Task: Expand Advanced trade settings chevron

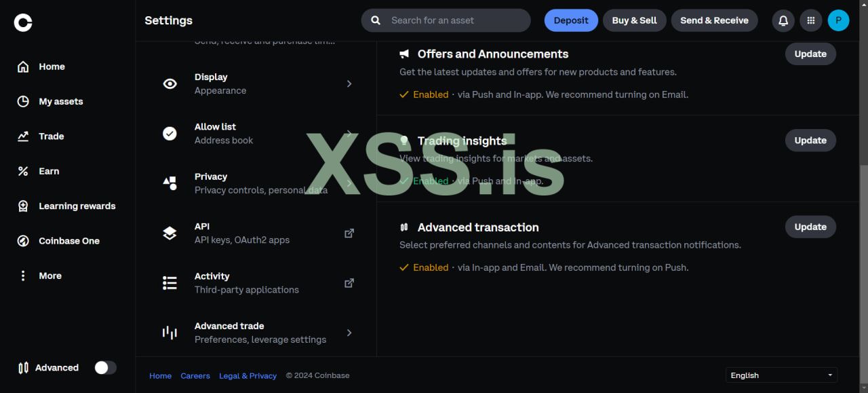Action: pos(349,333)
